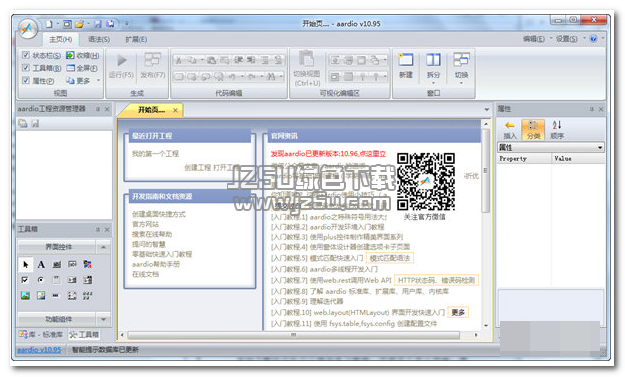
Task: Click the first icon in project explorer toolbar
Action: pyautogui.click(x=23, y=124)
